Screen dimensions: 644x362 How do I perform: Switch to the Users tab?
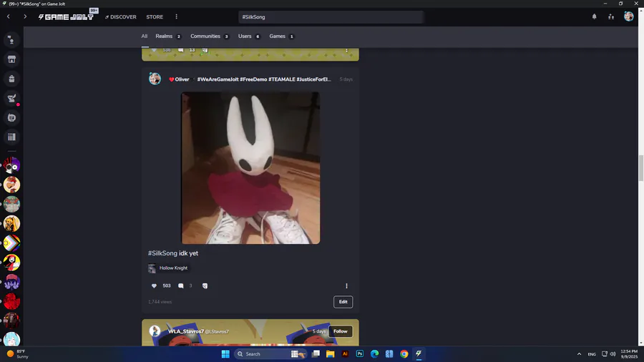point(249,36)
